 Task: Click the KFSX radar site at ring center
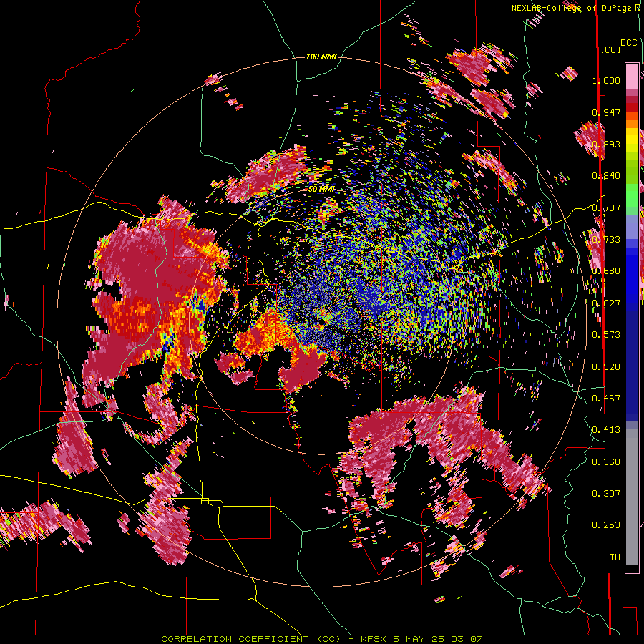tap(321, 321)
